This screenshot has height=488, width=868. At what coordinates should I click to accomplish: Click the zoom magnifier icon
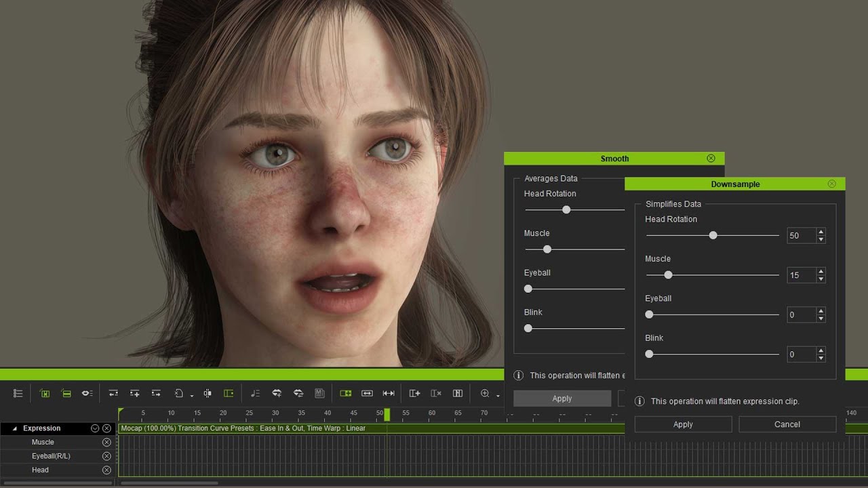tap(485, 393)
